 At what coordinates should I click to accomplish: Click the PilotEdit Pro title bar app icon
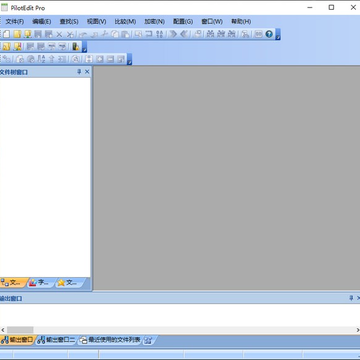pos(4,7)
